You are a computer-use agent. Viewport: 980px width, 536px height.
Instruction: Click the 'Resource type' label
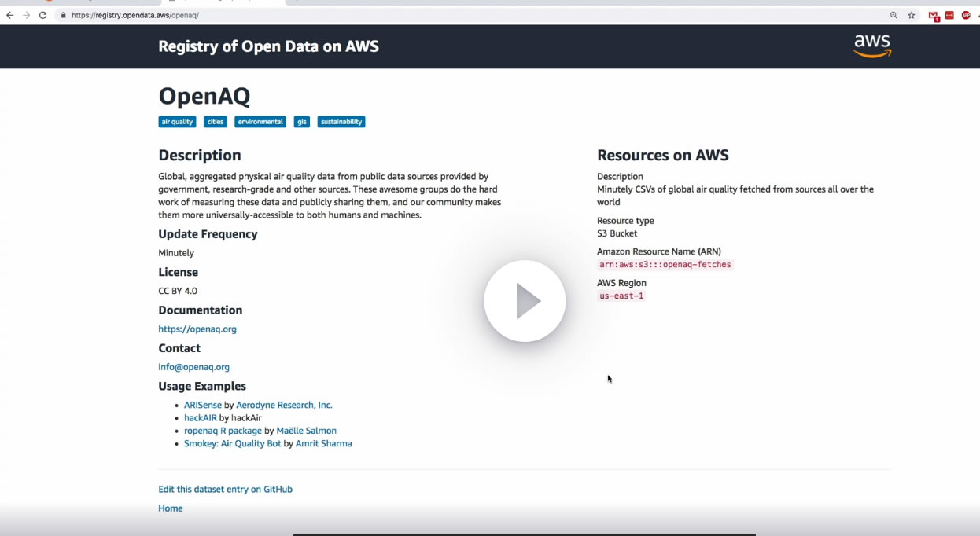tap(625, 221)
